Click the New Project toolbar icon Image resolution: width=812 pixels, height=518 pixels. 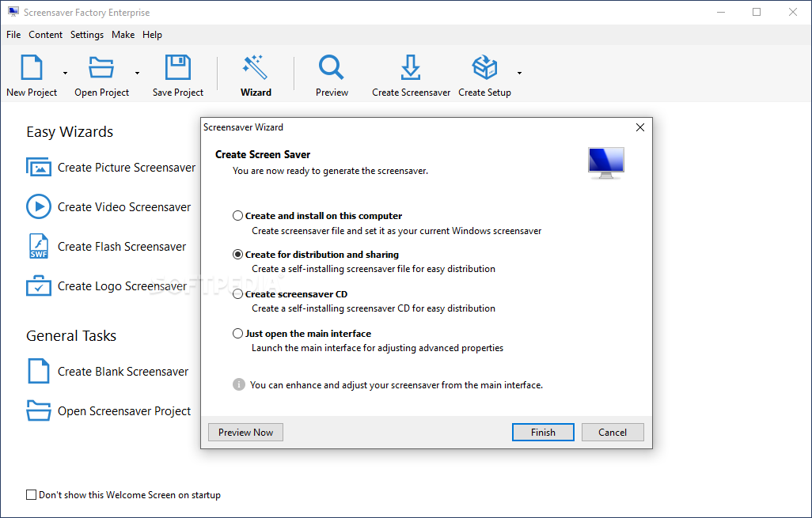pos(32,67)
